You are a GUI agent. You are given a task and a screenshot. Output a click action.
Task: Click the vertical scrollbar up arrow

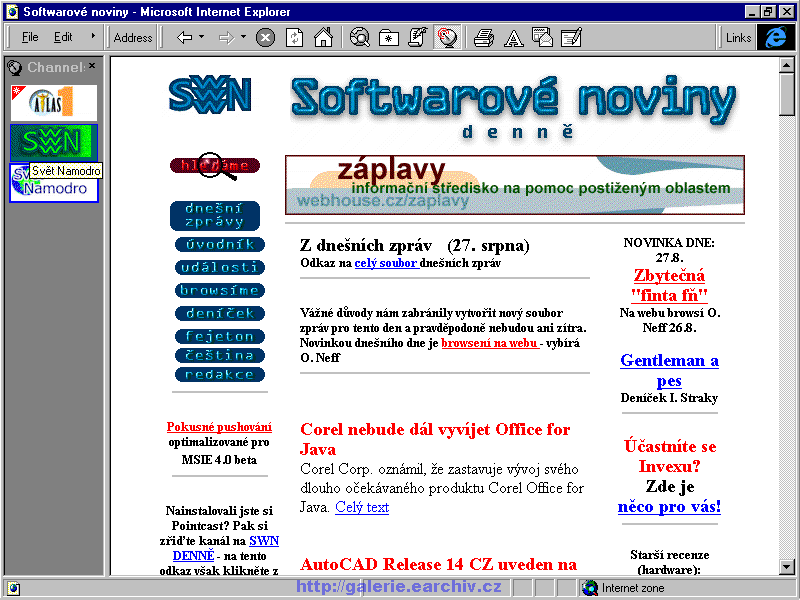click(786, 65)
